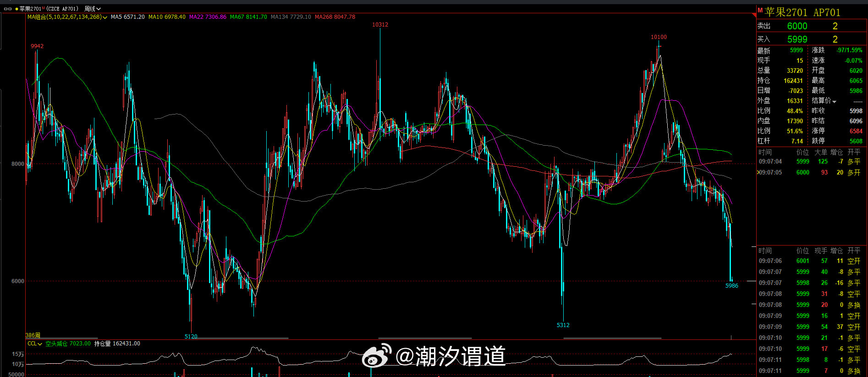868x377 pixels.
Task: Click the MA268 8047.78 value
Action: 335,17
